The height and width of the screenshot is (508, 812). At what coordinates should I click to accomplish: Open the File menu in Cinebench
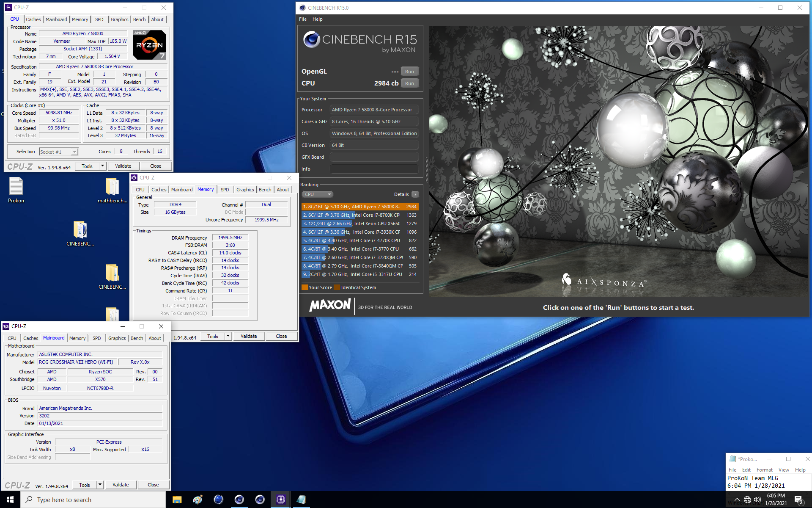(x=303, y=19)
